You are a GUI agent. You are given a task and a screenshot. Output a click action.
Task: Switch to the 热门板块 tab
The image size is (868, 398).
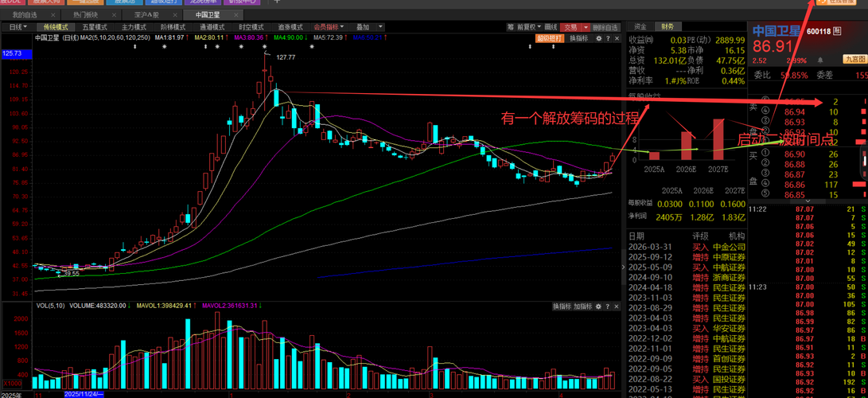coord(86,14)
